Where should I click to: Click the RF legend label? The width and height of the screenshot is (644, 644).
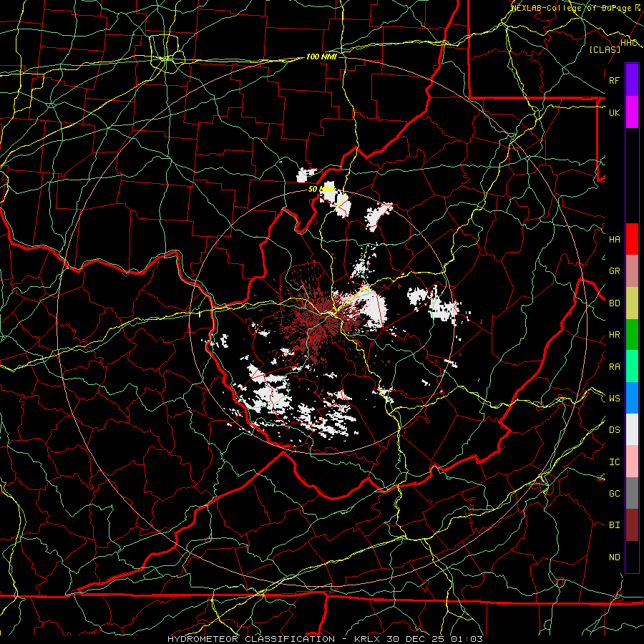(x=614, y=80)
